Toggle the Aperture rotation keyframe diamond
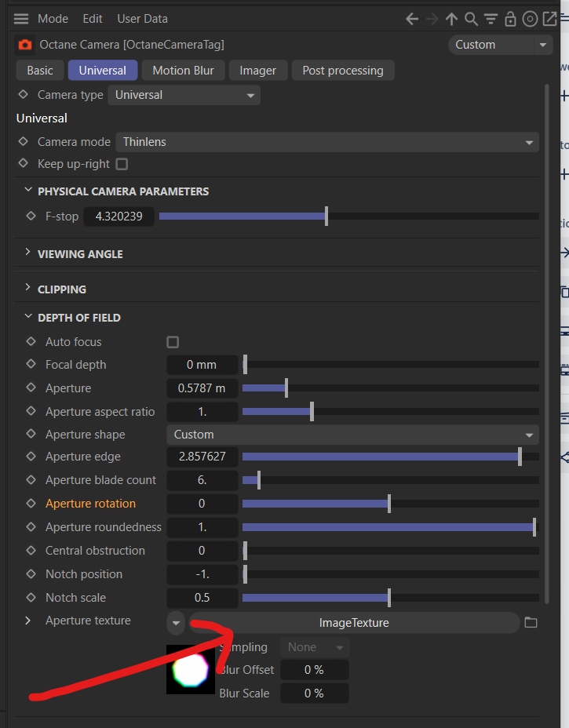The image size is (569, 728). coord(31,504)
